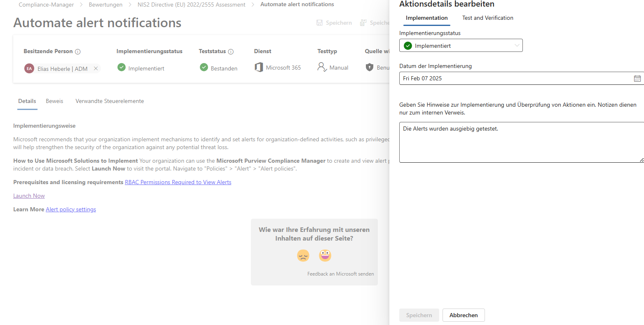Click the Launch Now link
Screen dimensions: 644x325
click(29, 196)
